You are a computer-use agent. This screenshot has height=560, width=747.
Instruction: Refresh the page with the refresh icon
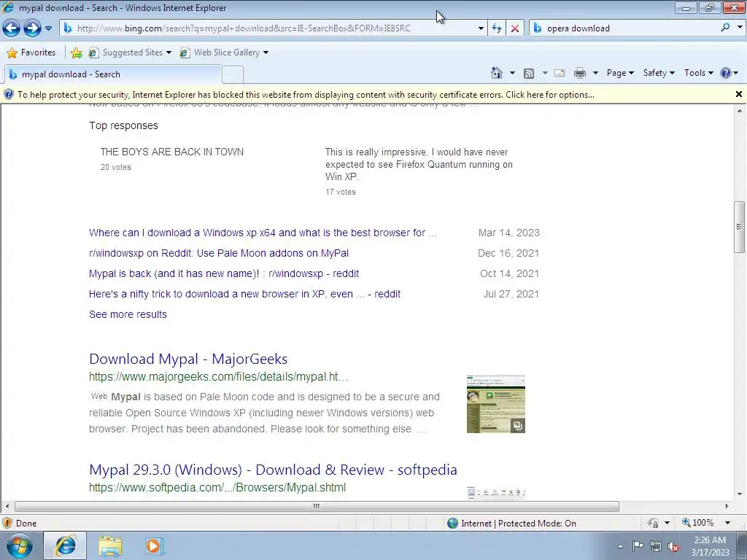click(x=496, y=28)
